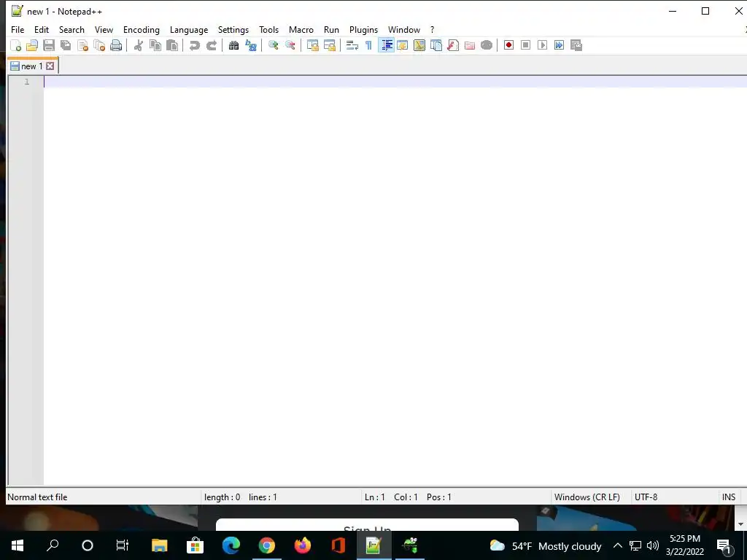Click "Ln : 1 Col : 1 Pos : 1" status
The image size is (747, 560).
click(x=408, y=497)
